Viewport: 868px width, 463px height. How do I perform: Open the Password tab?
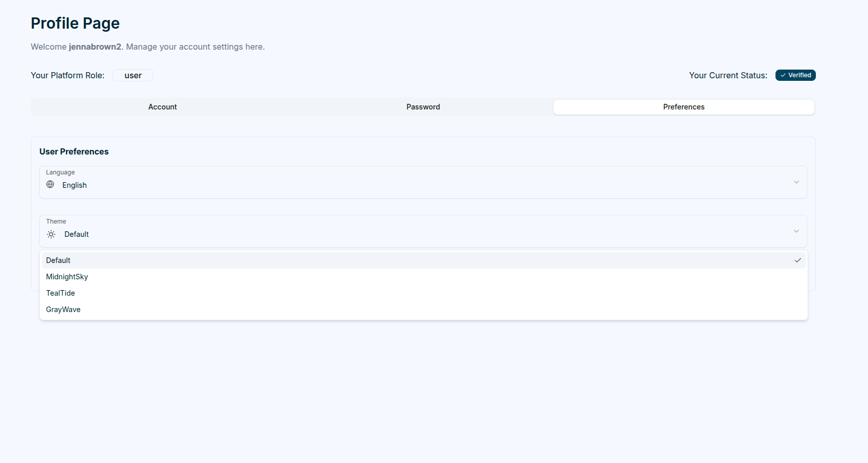(x=423, y=107)
